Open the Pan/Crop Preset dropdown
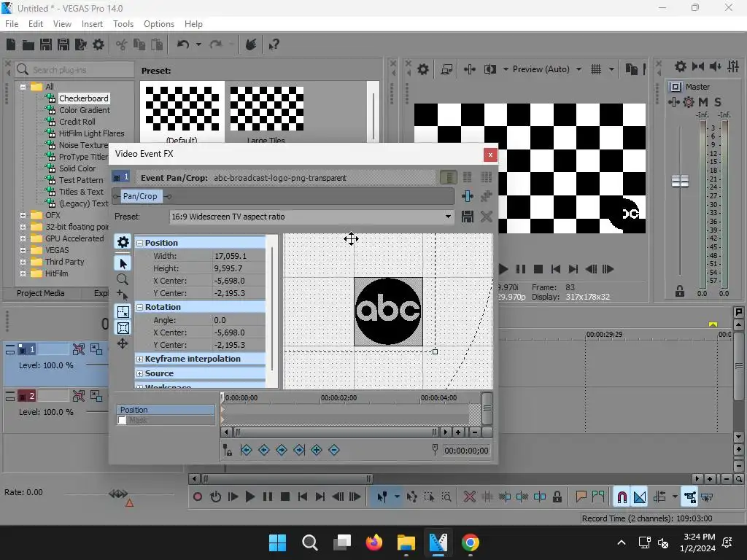Image resolution: width=747 pixels, height=560 pixels. click(448, 217)
